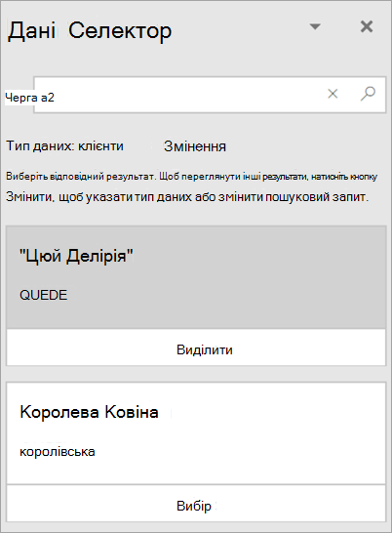Image resolution: width=392 pixels, height=533 pixels.
Task: Click the magnifier search icon
Action: tap(368, 94)
